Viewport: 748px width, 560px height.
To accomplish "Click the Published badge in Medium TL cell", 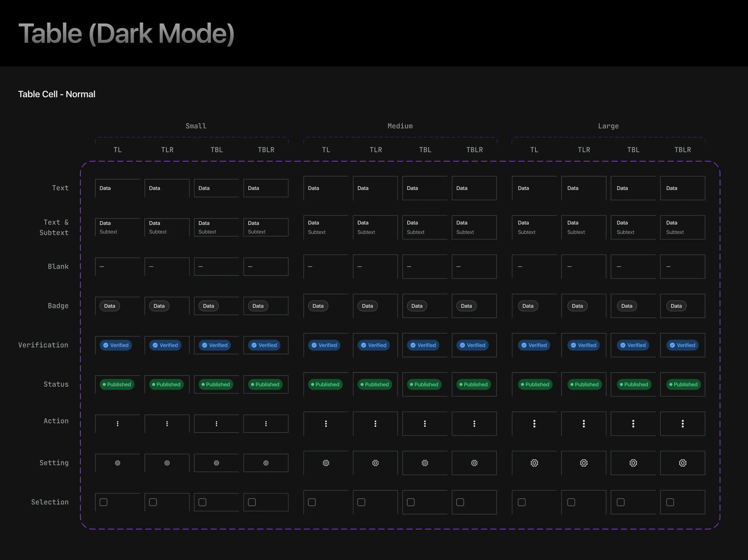I will pyautogui.click(x=325, y=385).
